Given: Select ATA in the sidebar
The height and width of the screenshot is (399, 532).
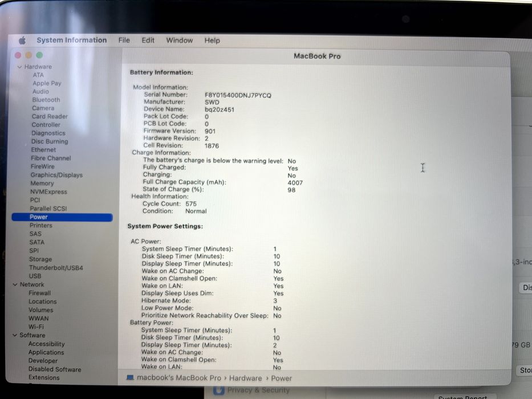Looking at the screenshot, I should (x=38, y=75).
